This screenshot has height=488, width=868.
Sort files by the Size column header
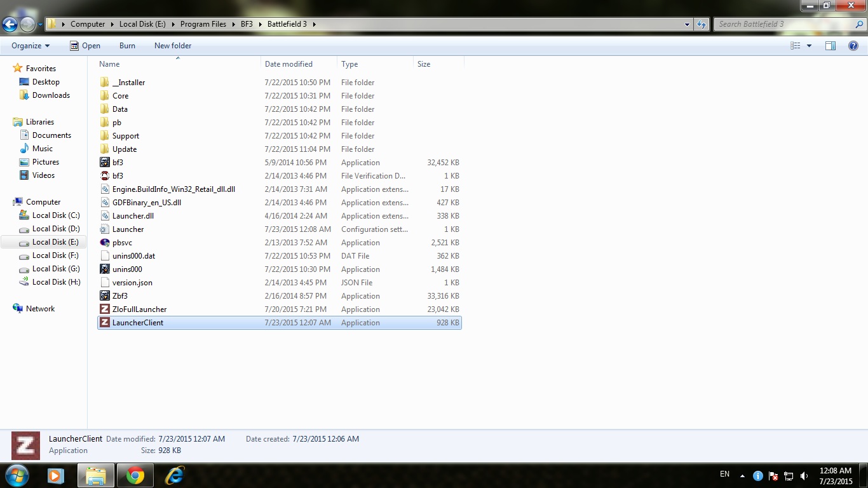pyautogui.click(x=424, y=64)
